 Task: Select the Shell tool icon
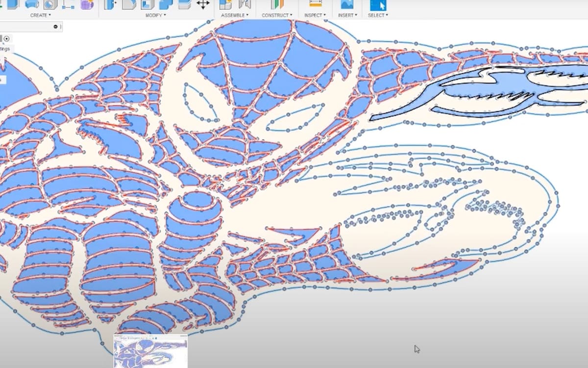[147, 4]
